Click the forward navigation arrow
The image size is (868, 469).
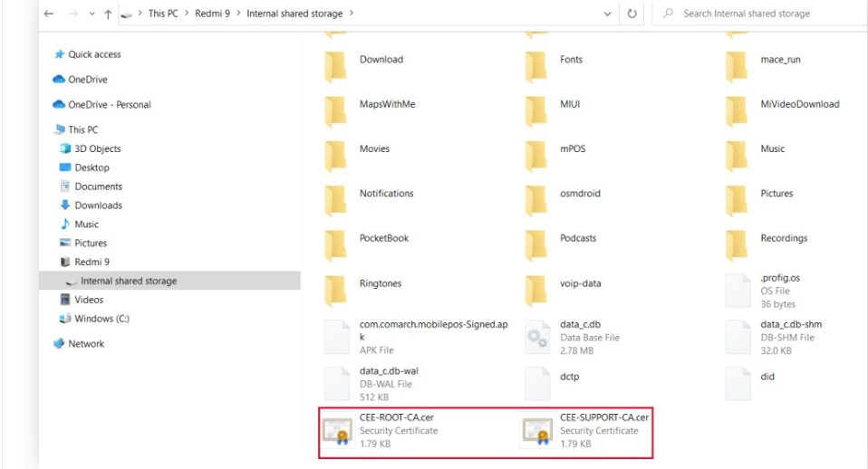pos(72,14)
